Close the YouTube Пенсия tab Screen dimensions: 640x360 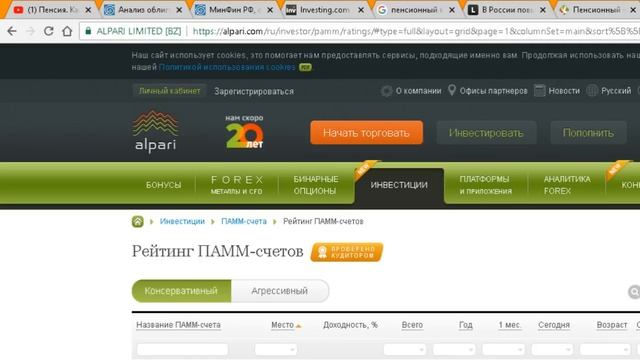[x=88, y=10]
